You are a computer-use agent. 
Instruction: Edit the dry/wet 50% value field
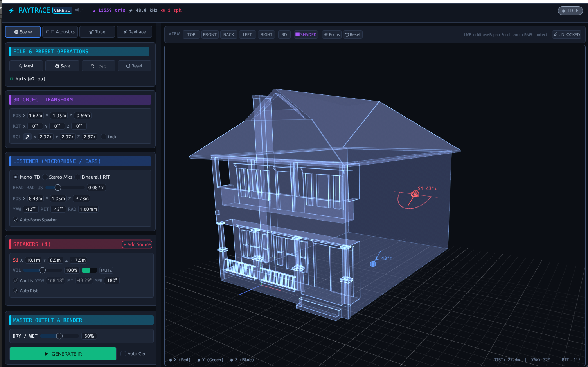click(x=89, y=336)
